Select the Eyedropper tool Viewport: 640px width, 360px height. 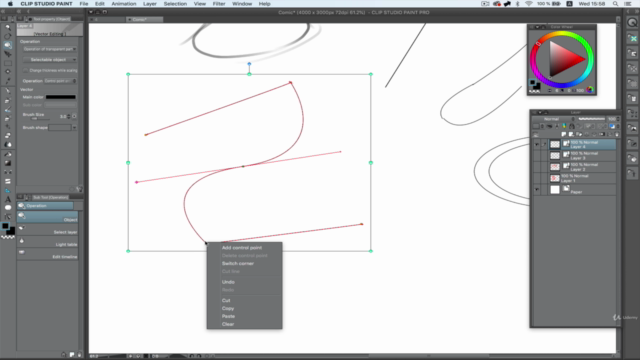[8, 80]
